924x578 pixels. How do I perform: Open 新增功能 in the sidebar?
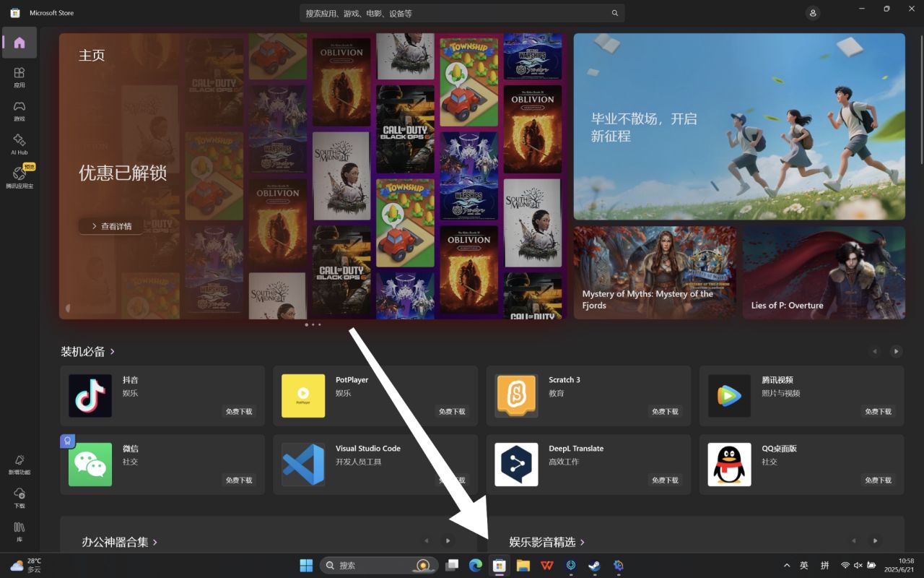pyautogui.click(x=19, y=464)
